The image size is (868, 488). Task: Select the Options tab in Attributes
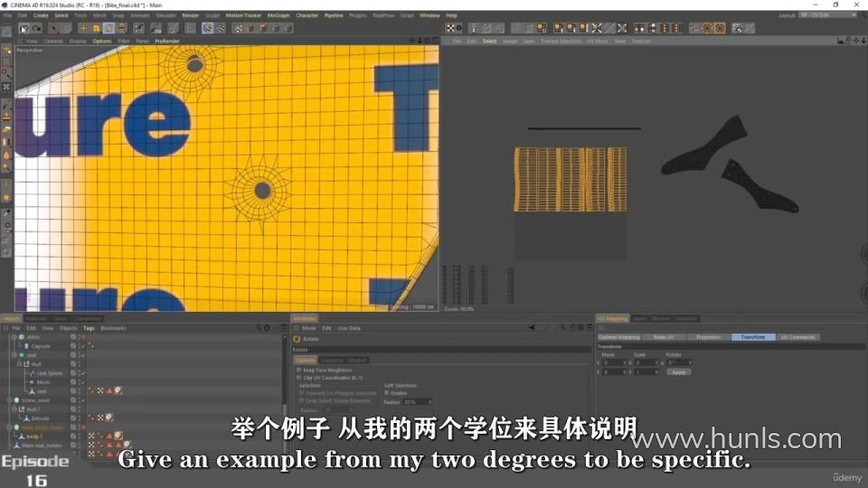pyautogui.click(x=305, y=361)
